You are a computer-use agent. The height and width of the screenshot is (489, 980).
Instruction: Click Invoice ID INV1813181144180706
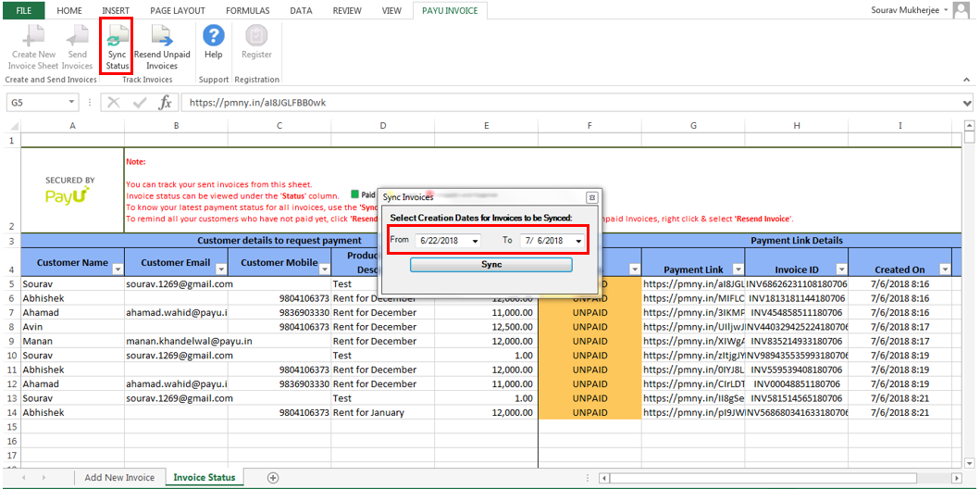tap(797, 298)
